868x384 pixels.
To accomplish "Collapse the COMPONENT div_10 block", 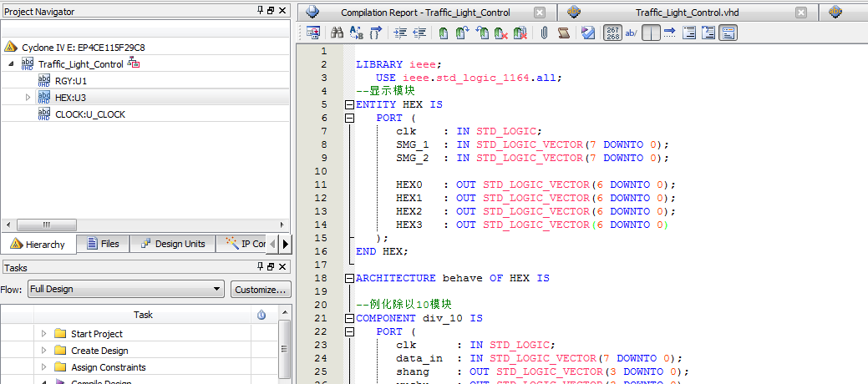I will click(x=349, y=318).
